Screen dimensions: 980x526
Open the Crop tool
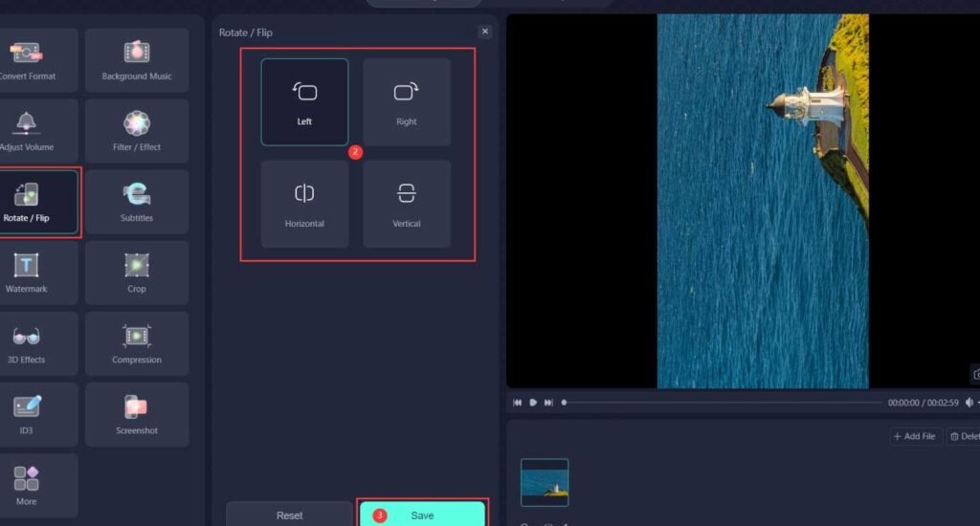137,273
